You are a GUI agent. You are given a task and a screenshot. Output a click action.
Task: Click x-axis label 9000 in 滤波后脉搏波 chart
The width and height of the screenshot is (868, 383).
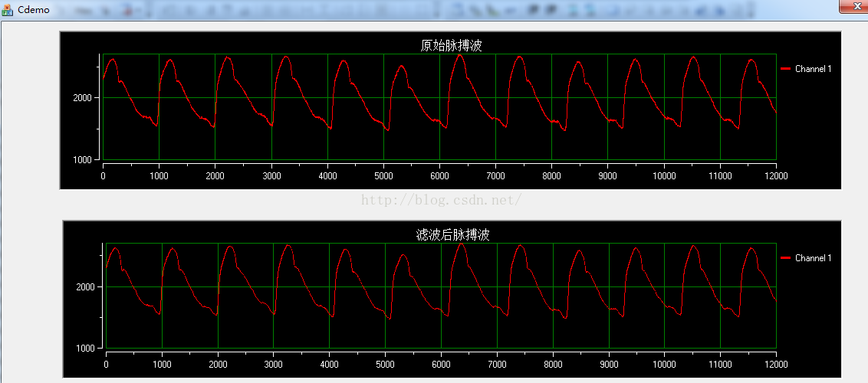(x=609, y=364)
